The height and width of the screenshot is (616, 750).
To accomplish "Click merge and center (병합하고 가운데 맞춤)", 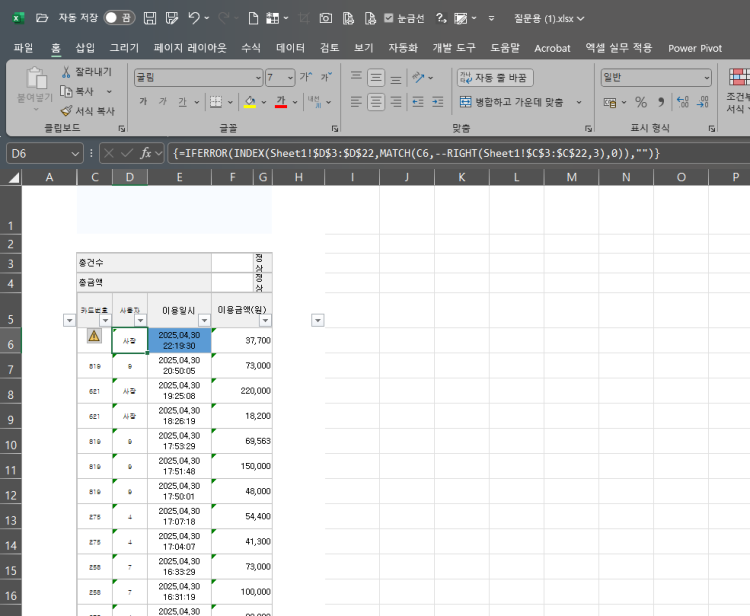I will tap(511, 102).
